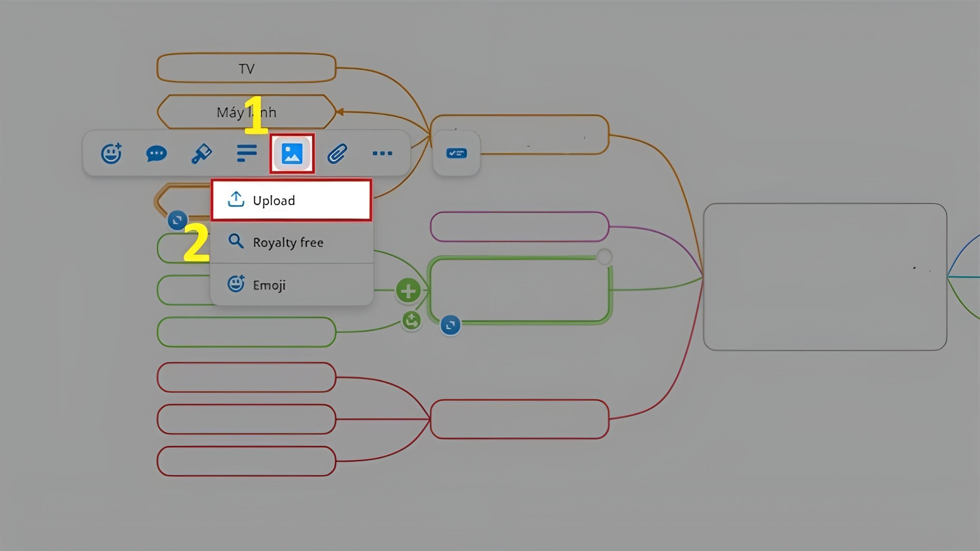Screen dimensions: 980x551
Task: Select the TV node
Action: point(245,68)
